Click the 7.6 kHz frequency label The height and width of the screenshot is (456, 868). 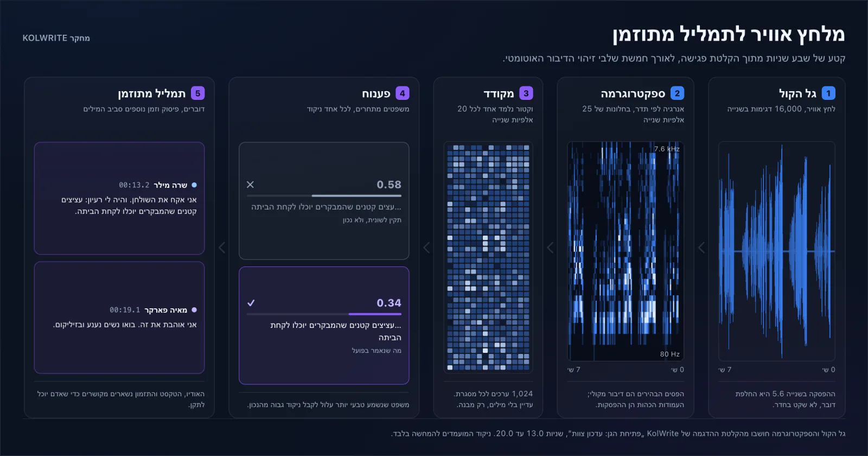pyautogui.click(x=667, y=149)
